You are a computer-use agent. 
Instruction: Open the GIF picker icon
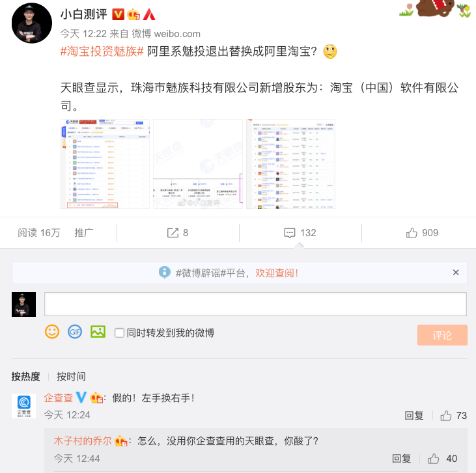pyautogui.click(x=75, y=332)
